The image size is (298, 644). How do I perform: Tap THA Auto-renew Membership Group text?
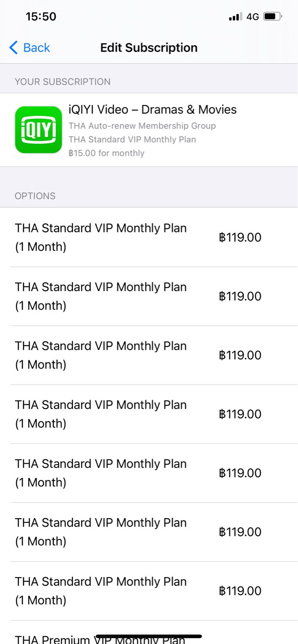[142, 126]
